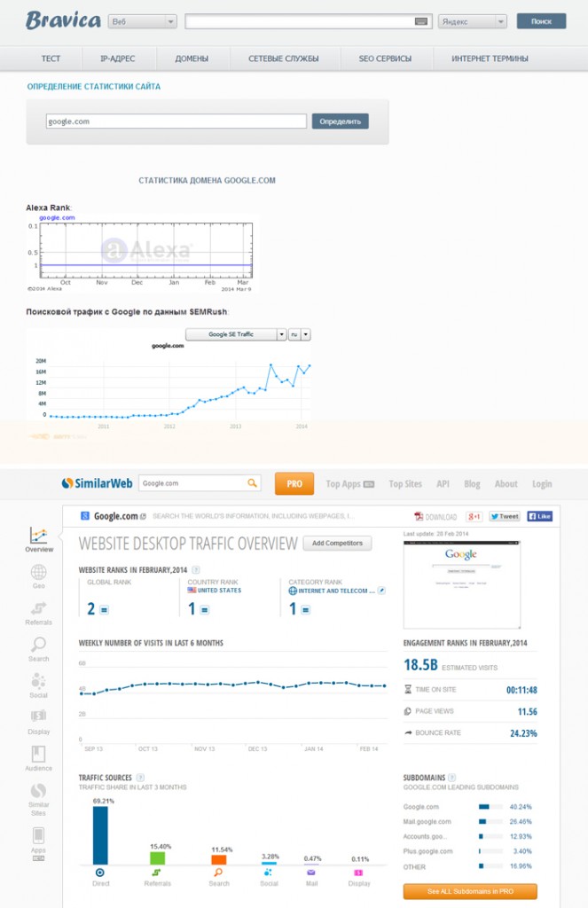Viewport: 588px width, 908px height.
Task: Click the orange PRO button
Action: point(294,483)
